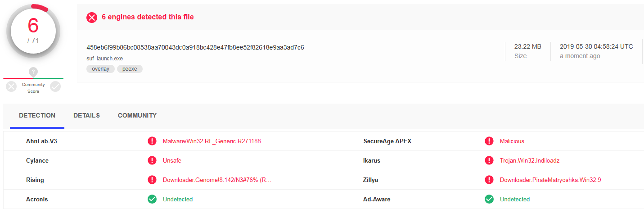
Task: Click the community score question mark icon
Action: tap(33, 72)
